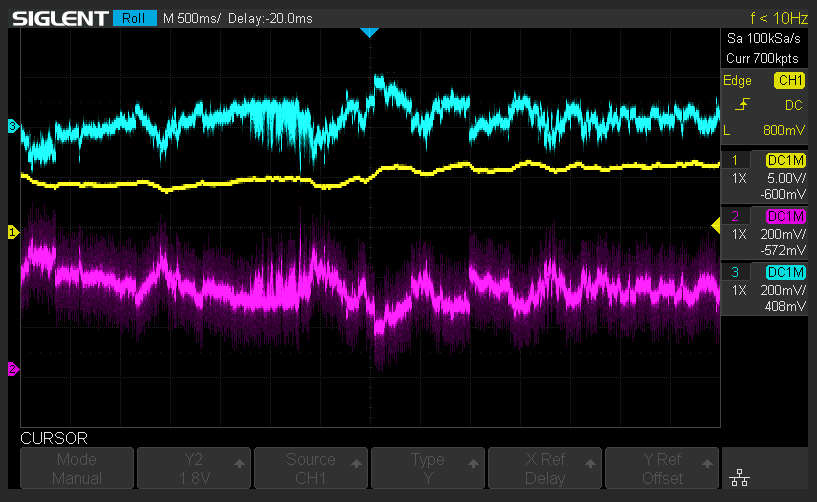This screenshot has height=502, width=817.
Task: Click the SIGLENT logo
Action: click(x=60, y=18)
